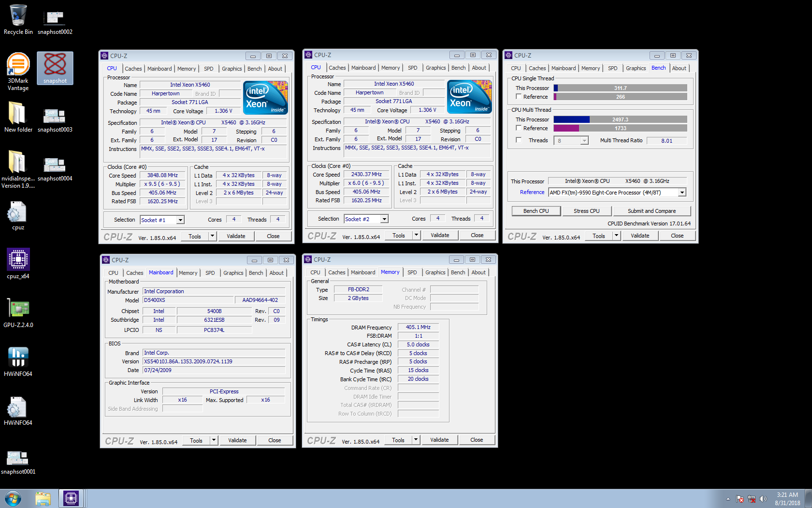Switch to Graphics tab in Mainboard window

coord(233,273)
